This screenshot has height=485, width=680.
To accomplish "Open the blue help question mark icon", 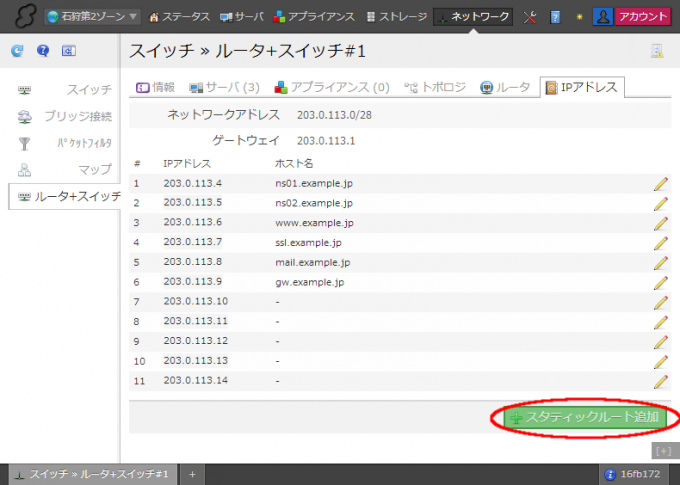I will click(x=42, y=51).
